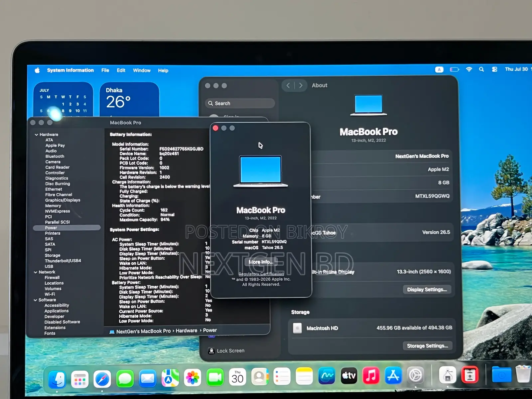The width and height of the screenshot is (532, 399).
Task: Open Lock Screen in the System Settings sidebar
Action: (x=227, y=351)
